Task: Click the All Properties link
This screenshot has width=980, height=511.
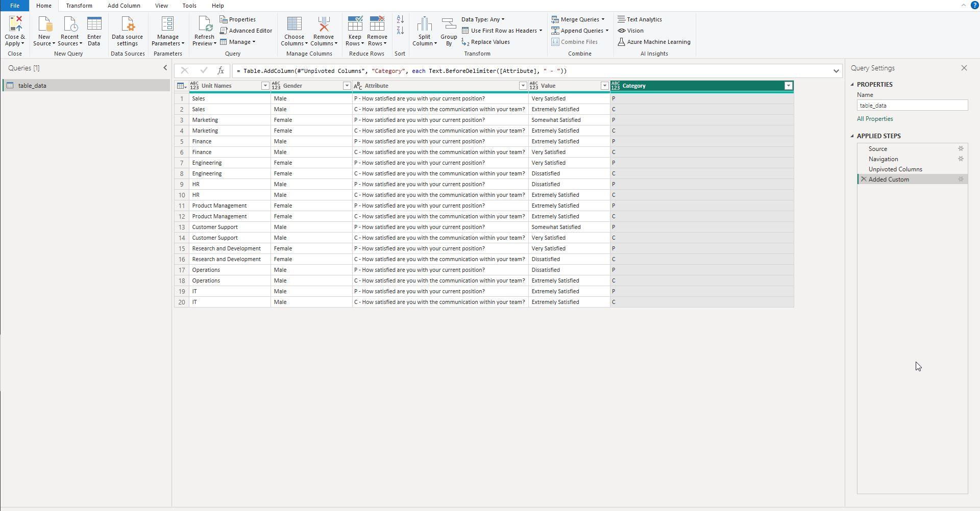Action: coord(874,119)
